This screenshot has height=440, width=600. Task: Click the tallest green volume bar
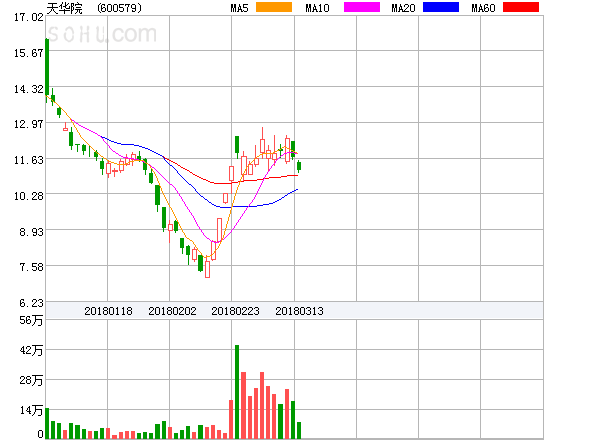237,392
